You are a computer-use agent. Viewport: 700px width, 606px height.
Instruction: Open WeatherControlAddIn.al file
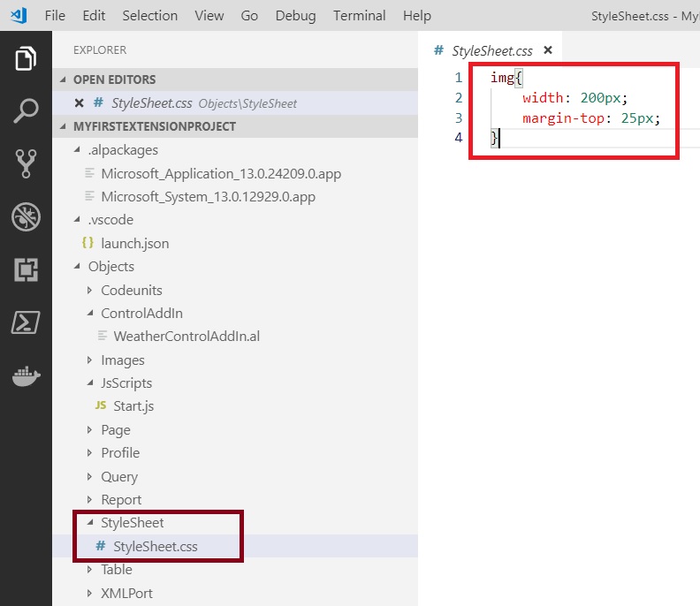click(x=186, y=337)
